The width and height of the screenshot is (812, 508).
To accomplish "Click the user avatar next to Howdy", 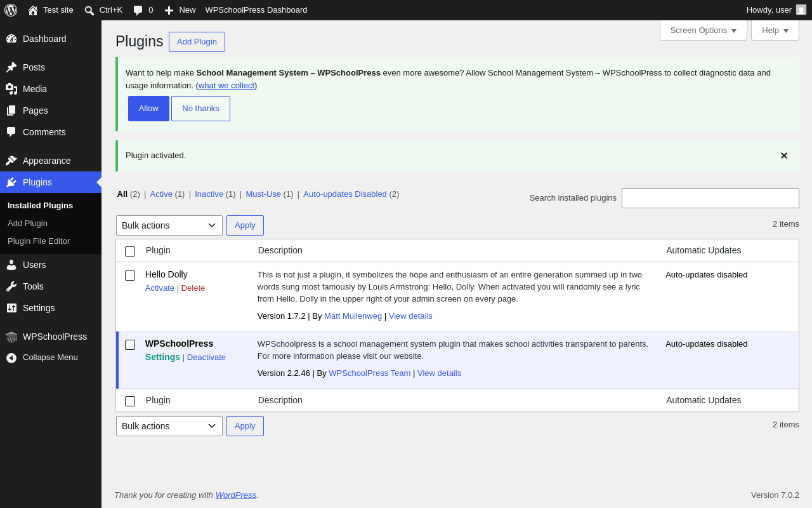I will tap(801, 10).
